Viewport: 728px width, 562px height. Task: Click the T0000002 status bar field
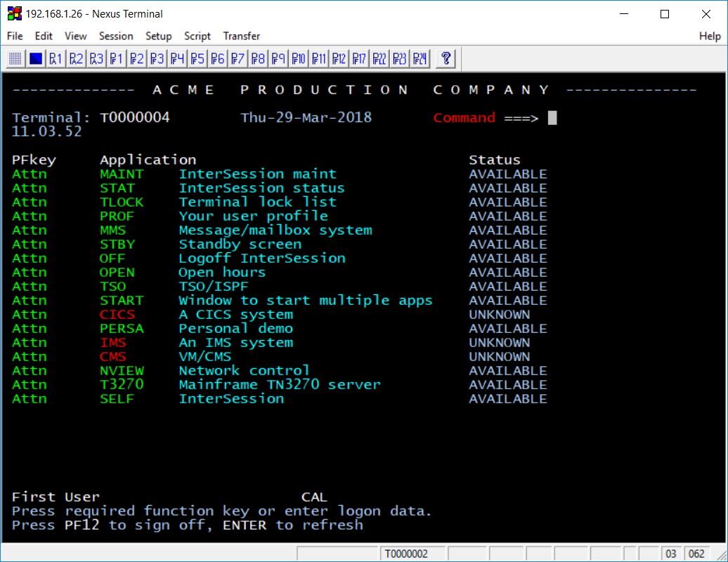[x=405, y=554]
